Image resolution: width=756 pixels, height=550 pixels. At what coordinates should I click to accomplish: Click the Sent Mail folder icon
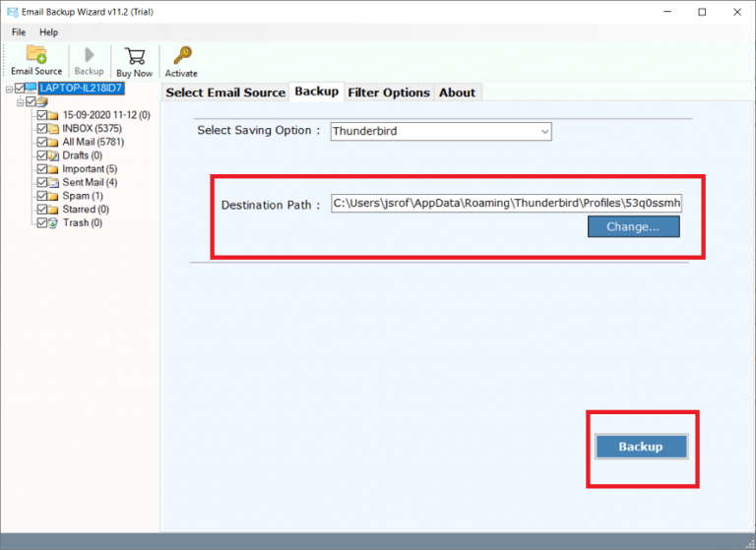coord(53,183)
